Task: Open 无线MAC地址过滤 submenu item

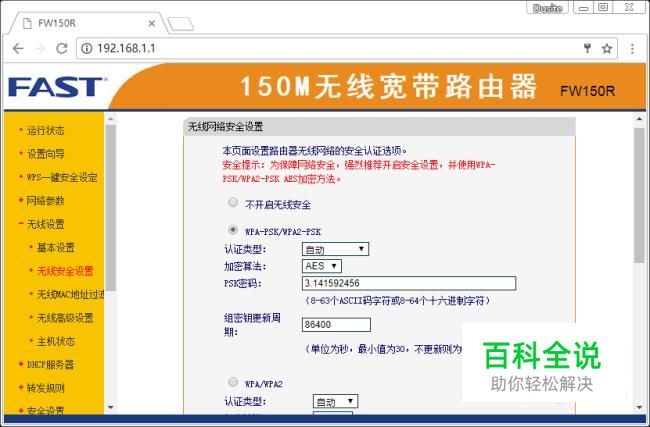Action: click(x=70, y=294)
